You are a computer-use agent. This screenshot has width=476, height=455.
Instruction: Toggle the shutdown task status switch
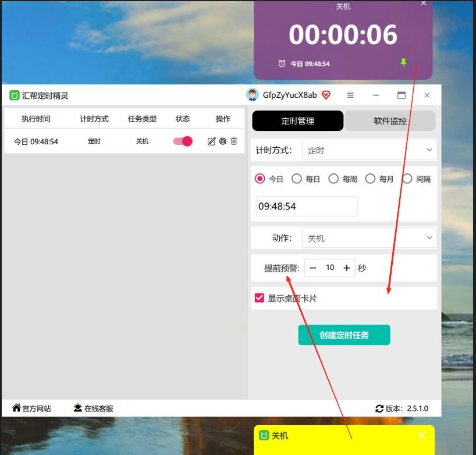[182, 141]
